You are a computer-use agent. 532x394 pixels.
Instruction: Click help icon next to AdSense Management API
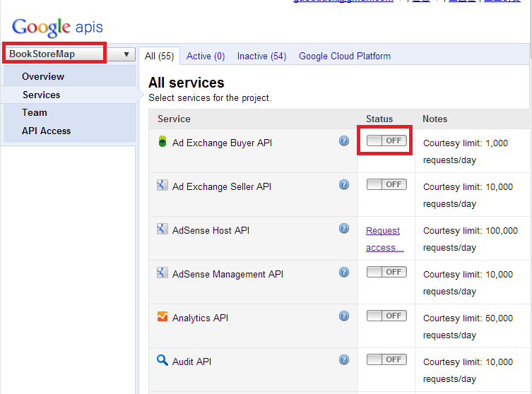point(344,273)
